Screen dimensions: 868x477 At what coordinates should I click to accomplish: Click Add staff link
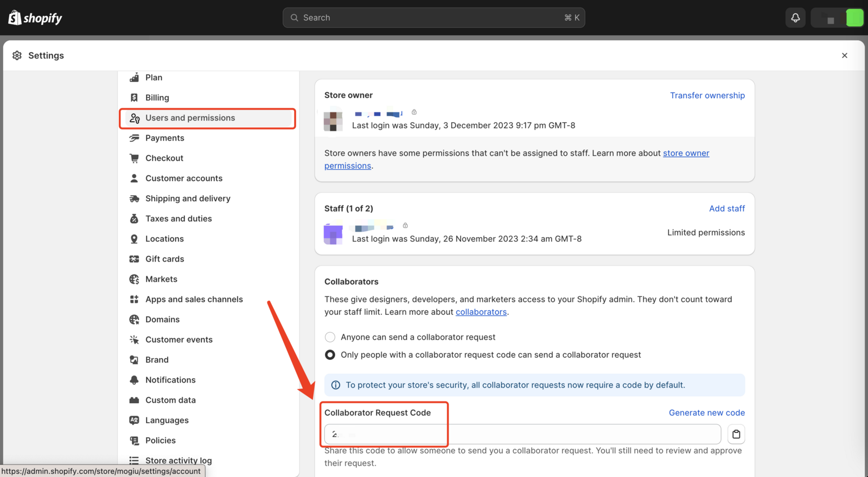(726, 208)
